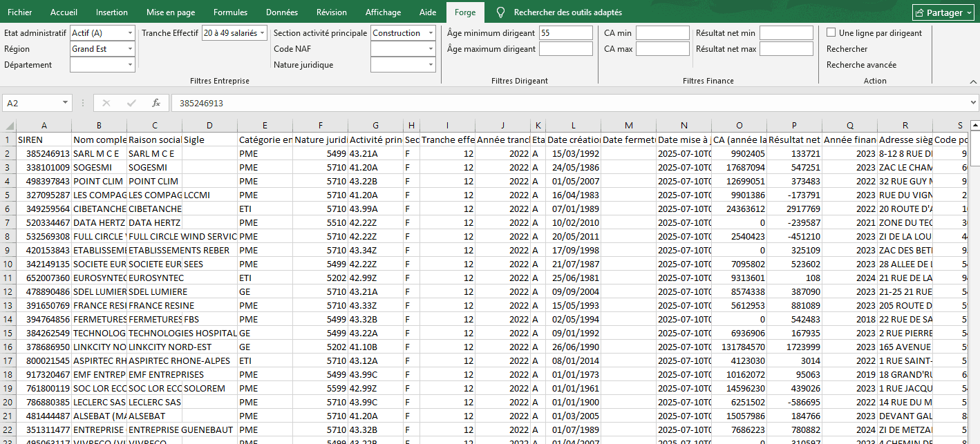Click the Partager share button

point(943,12)
